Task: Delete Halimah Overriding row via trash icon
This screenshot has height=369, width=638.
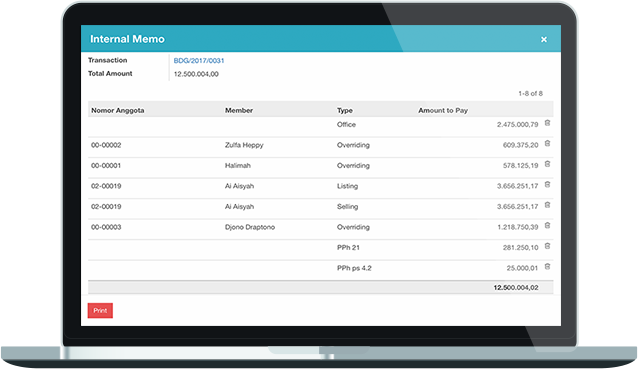Action: click(x=547, y=164)
